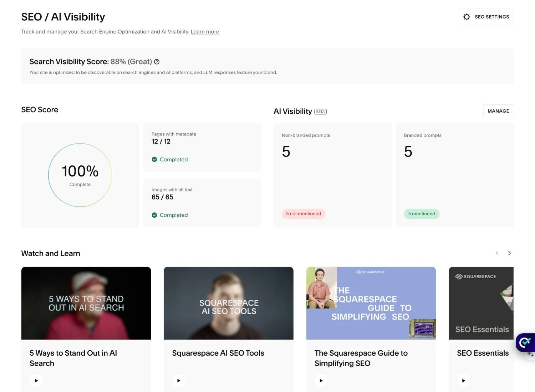Click the 'SEO Essentials' card title
This screenshot has height=392, width=535.
[483, 353]
